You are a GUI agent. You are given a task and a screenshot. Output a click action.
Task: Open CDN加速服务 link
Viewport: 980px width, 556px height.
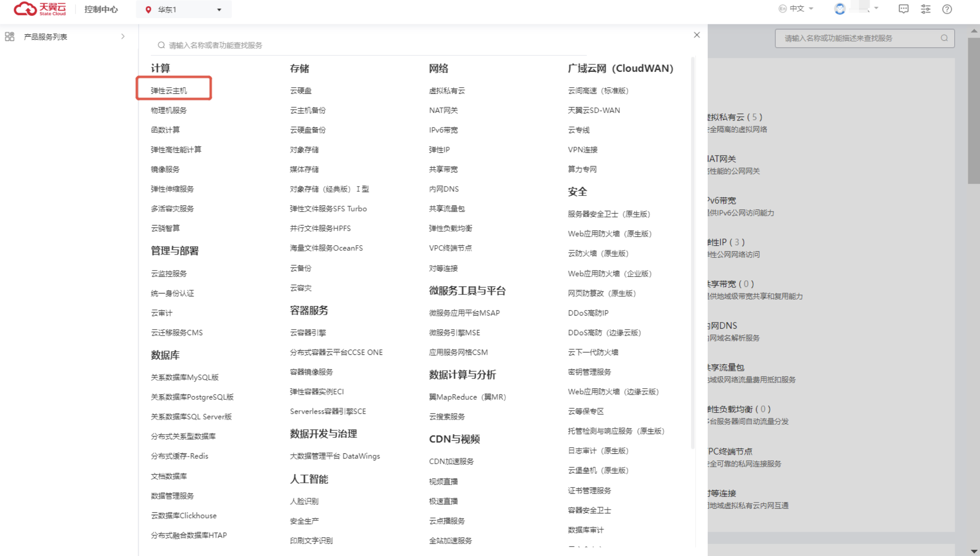click(451, 461)
